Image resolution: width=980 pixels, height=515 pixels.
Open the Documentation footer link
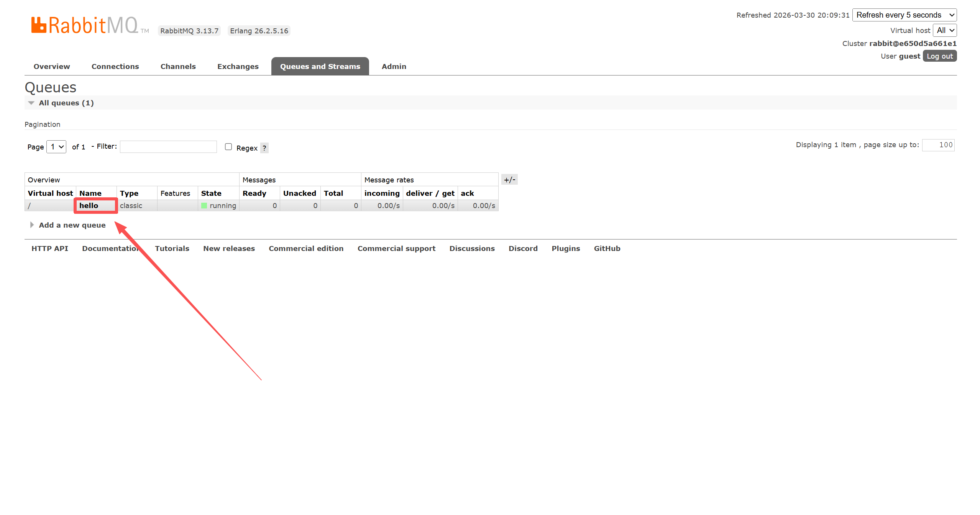point(112,248)
